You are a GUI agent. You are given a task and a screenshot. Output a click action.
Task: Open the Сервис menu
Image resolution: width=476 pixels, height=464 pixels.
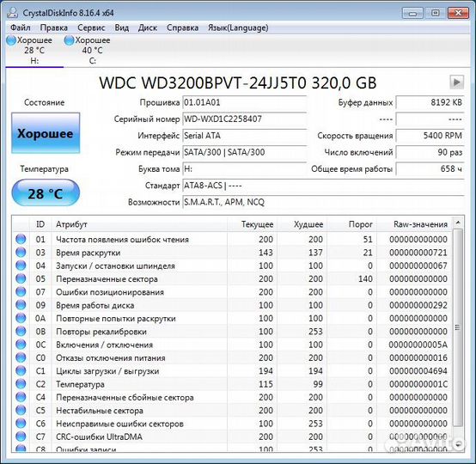(x=91, y=27)
